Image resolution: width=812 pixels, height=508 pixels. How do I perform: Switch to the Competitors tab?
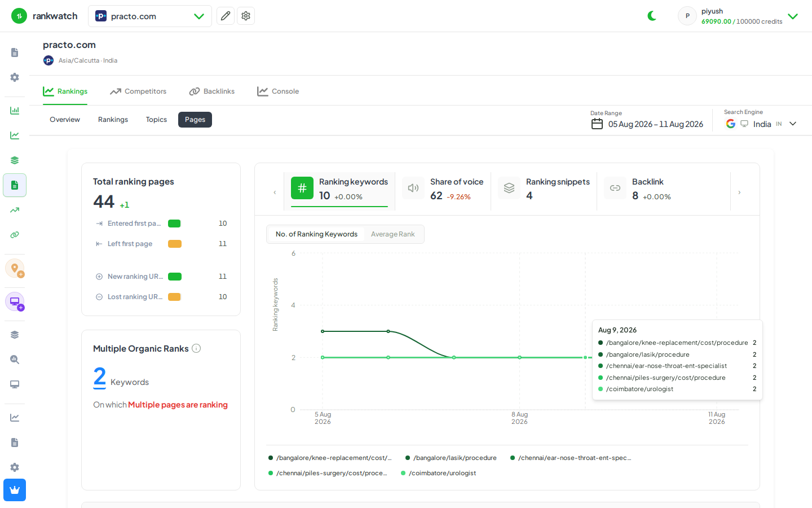[138, 91]
